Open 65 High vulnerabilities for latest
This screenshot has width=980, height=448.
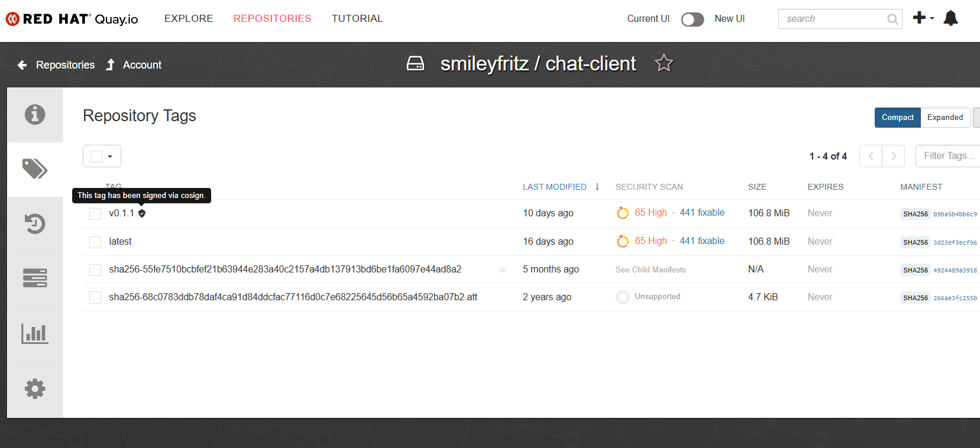[x=651, y=241]
